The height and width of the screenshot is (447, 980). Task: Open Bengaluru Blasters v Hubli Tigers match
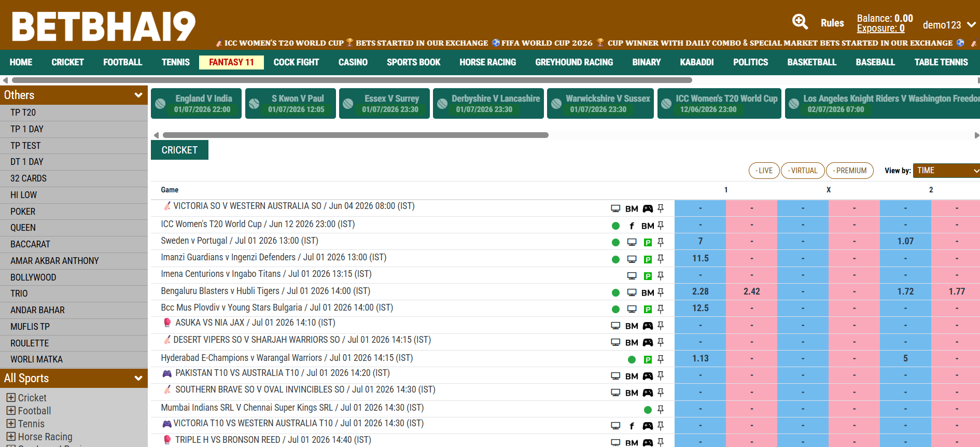pyautogui.click(x=265, y=291)
